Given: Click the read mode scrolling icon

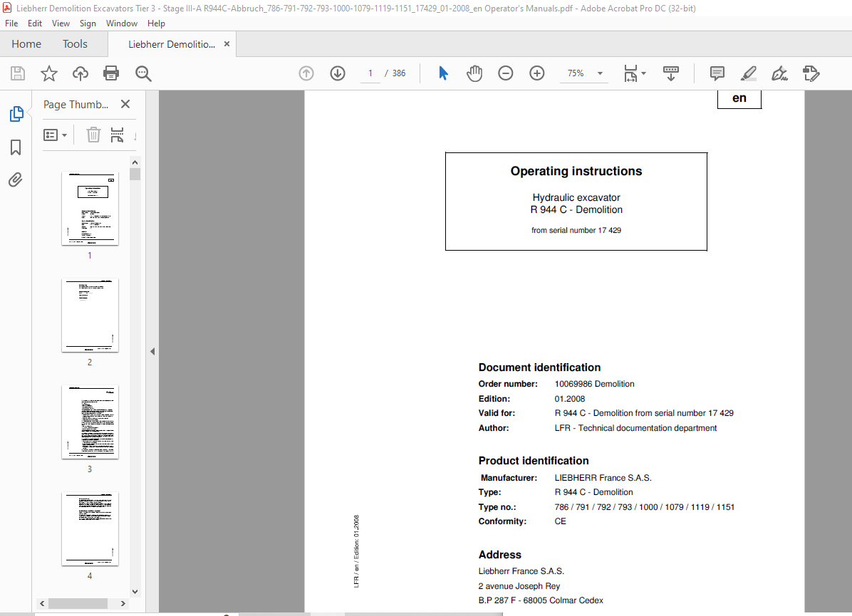Looking at the screenshot, I should (x=671, y=73).
